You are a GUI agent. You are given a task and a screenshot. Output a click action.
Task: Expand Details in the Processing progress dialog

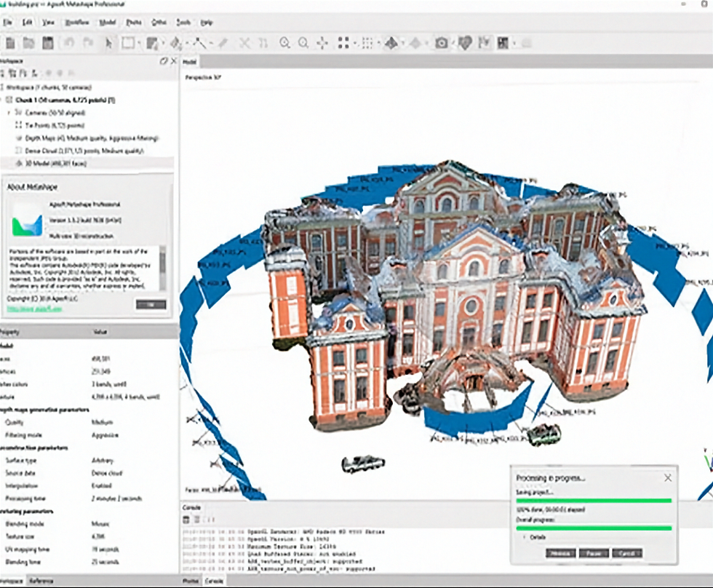tap(525, 536)
